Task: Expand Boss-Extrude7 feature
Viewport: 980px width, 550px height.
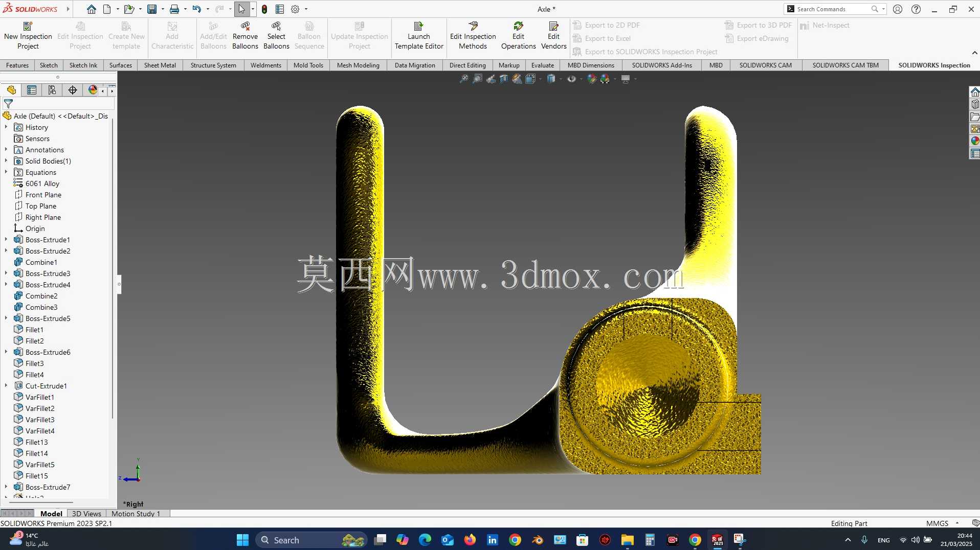Action: coord(6,487)
